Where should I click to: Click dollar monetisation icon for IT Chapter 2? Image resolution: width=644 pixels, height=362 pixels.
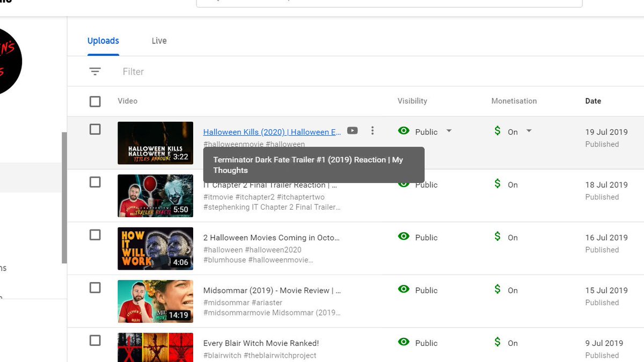tap(497, 184)
